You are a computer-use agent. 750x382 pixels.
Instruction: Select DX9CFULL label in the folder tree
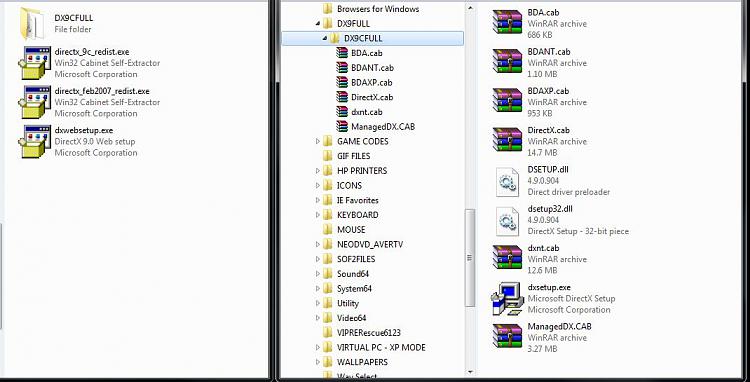[x=363, y=38]
